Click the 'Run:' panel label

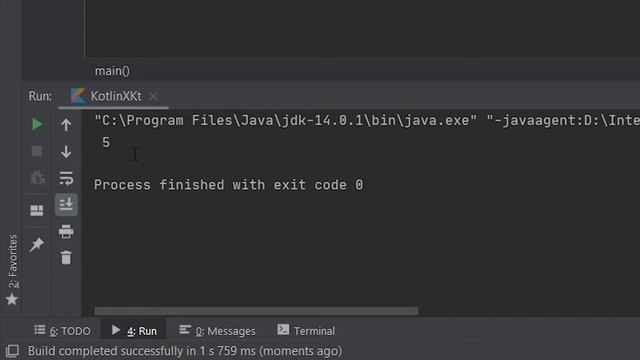point(40,96)
